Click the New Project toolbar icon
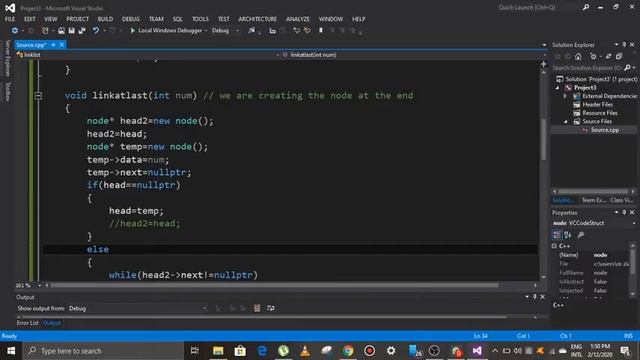The height and width of the screenshot is (360, 640). tap(45, 31)
